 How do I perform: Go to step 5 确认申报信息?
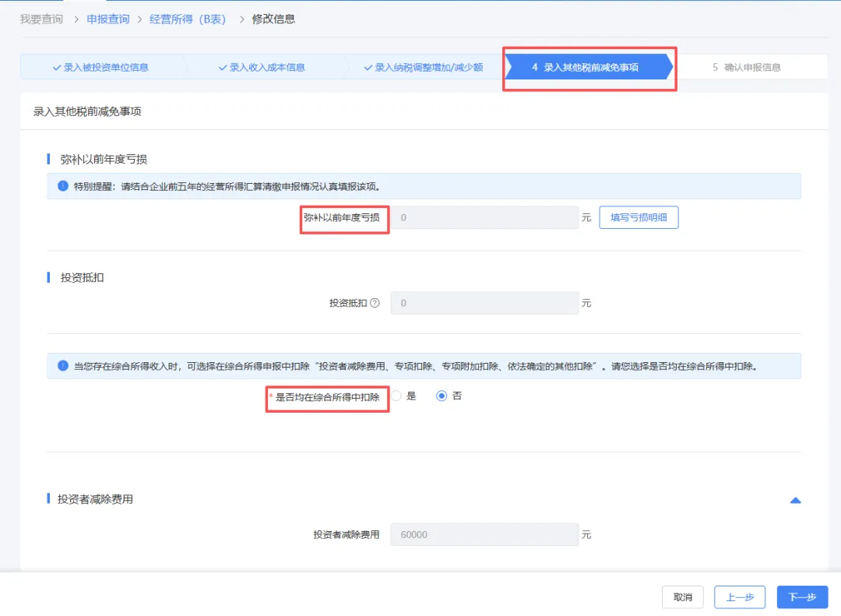(746, 68)
